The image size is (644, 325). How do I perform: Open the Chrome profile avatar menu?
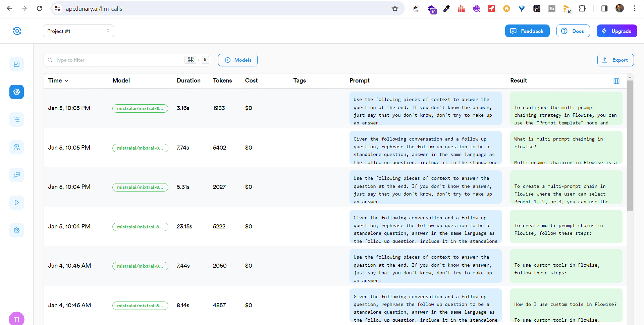(x=620, y=8)
